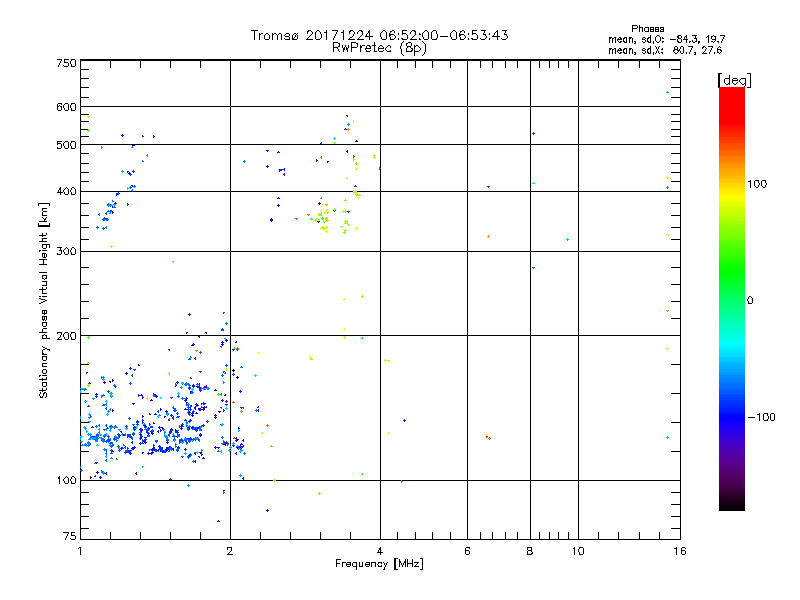800x600 pixels.
Task: Click the y-axis tick label '500'
Action: click(66, 145)
